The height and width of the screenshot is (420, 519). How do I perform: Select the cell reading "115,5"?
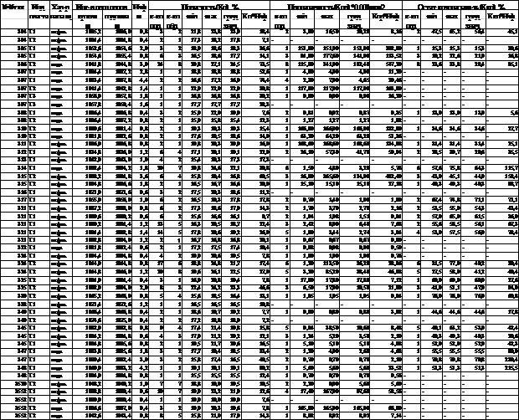(503, 368)
